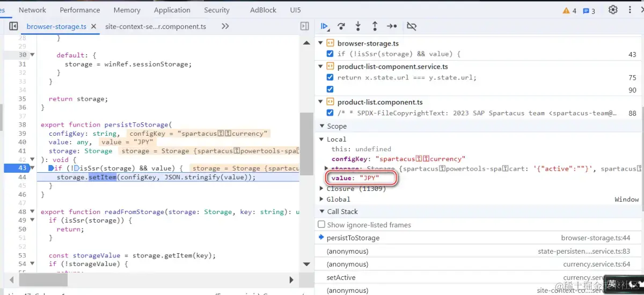The height and width of the screenshot is (295, 644).
Task: Open the Performance panel
Action: pos(80,10)
